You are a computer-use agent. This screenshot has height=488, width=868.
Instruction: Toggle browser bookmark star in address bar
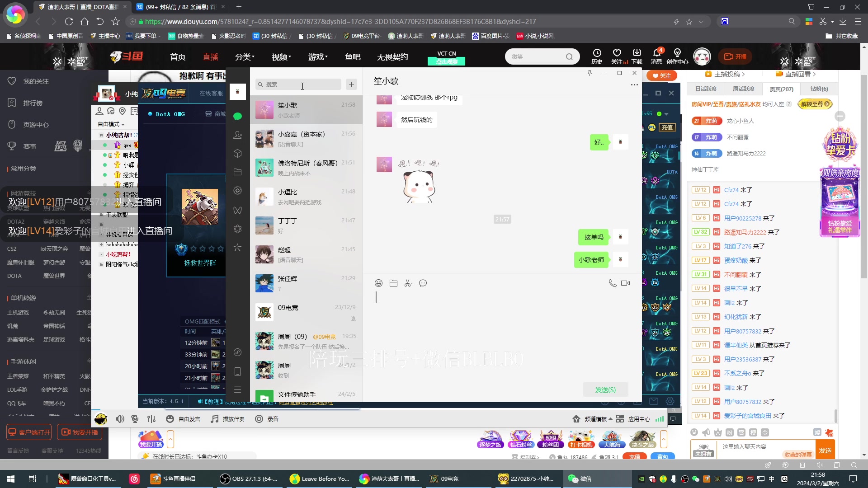689,22
